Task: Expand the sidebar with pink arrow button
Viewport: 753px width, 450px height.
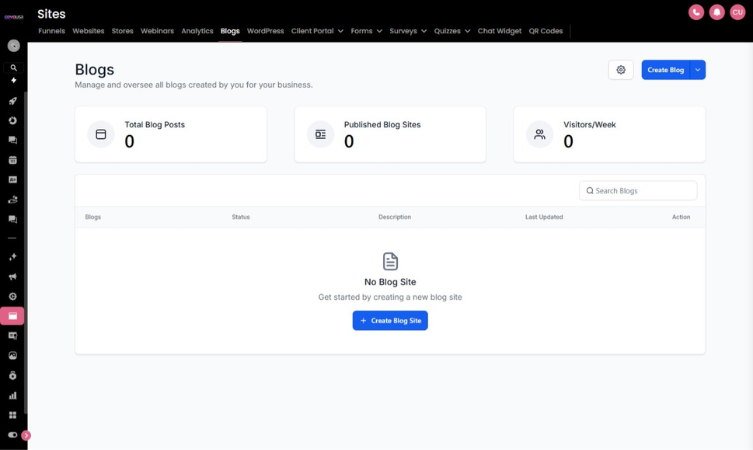Action: click(x=26, y=435)
